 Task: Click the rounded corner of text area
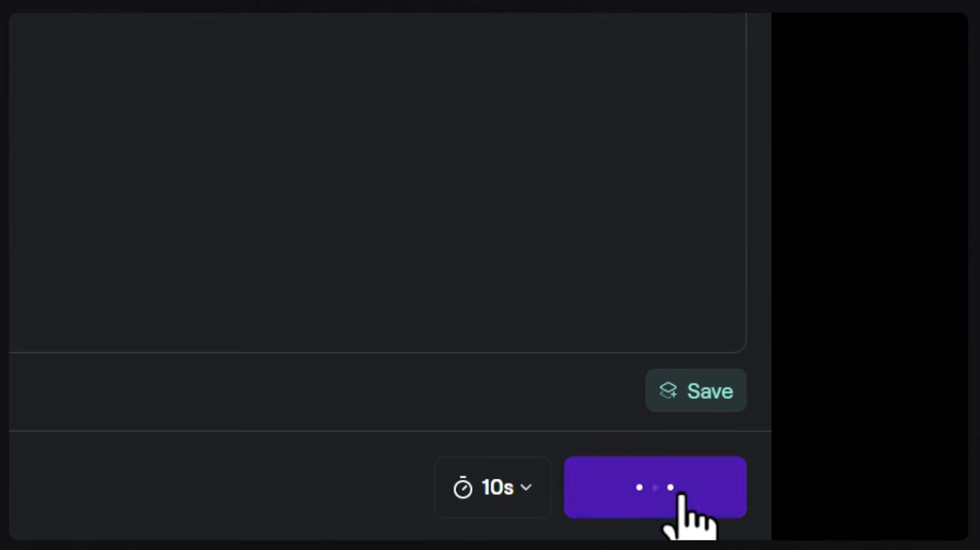coord(741,347)
